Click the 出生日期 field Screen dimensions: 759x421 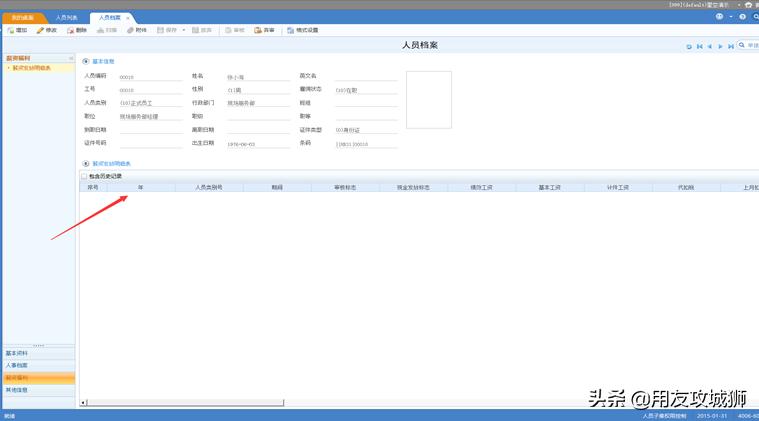click(258, 144)
